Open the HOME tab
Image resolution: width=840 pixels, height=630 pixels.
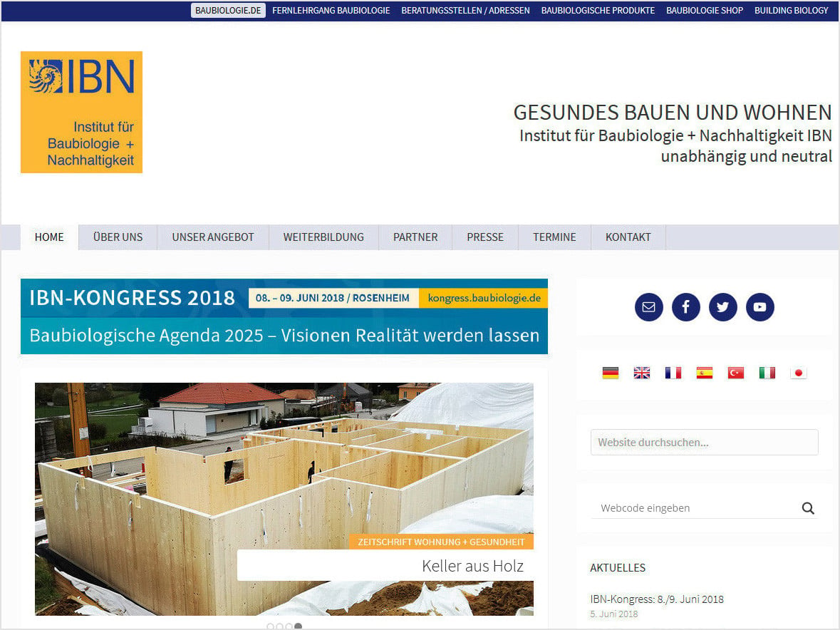49,237
